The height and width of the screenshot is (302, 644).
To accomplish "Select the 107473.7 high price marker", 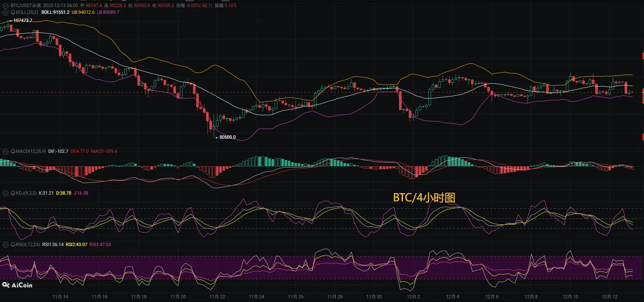I will pos(23,21).
